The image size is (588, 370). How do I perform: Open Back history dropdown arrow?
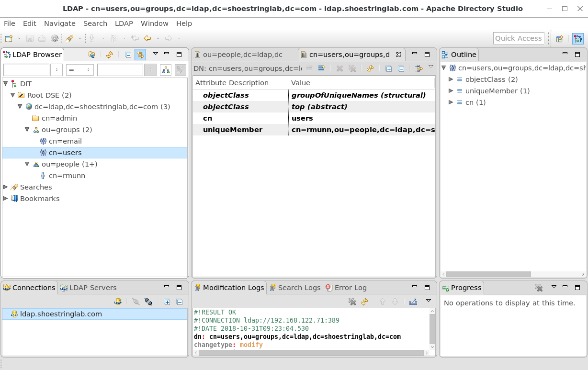(x=158, y=38)
